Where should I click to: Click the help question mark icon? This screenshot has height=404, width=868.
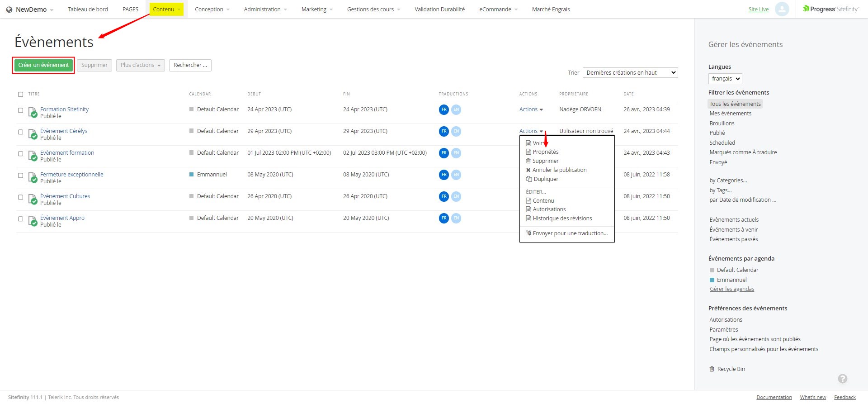[x=842, y=379]
